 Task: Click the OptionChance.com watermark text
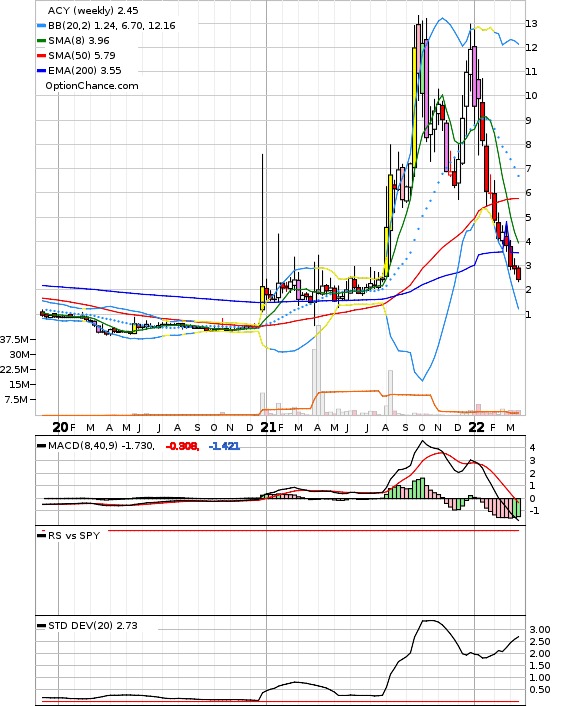point(92,86)
